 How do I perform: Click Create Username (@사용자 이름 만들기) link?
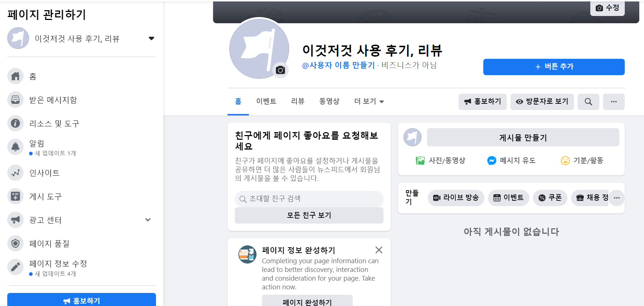tap(339, 65)
